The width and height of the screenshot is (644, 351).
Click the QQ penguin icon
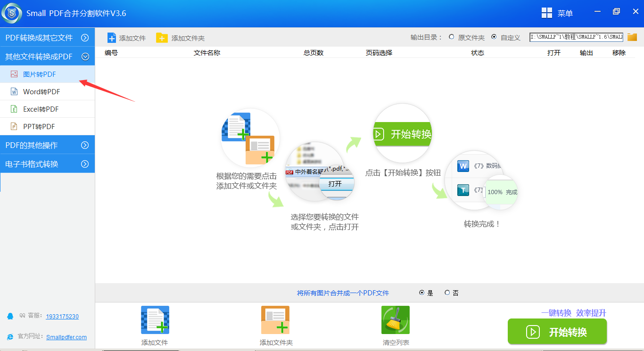10,316
